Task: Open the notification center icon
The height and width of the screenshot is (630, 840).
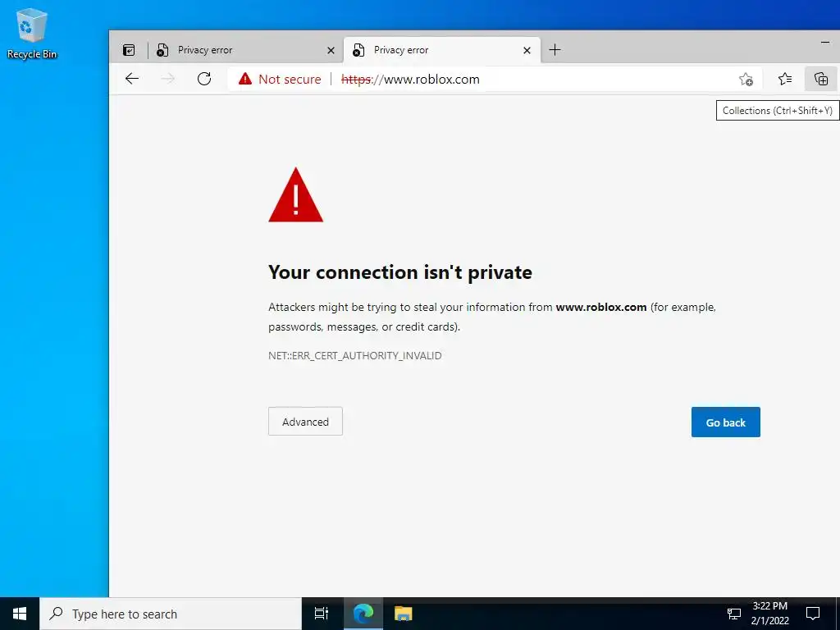Action: click(813, 614)
